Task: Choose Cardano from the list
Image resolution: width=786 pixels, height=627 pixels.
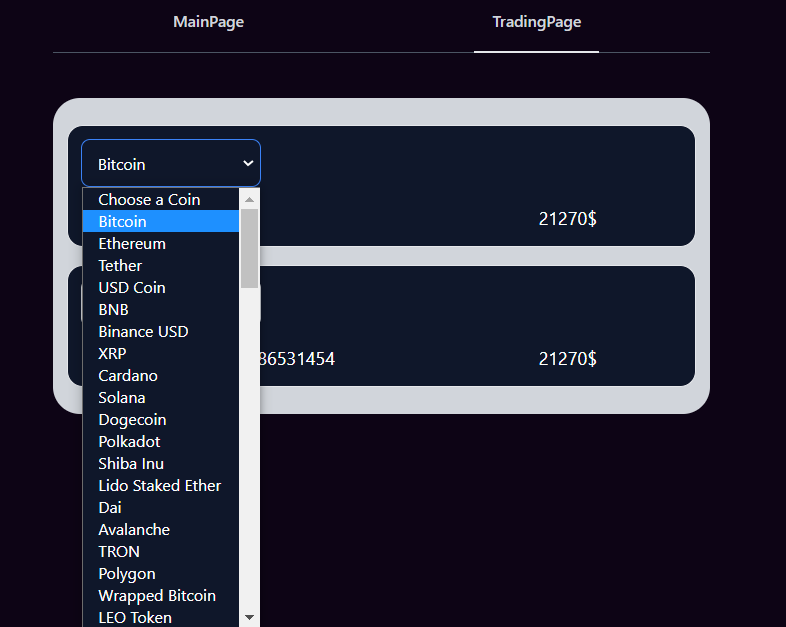Action: tap(161, 375)
